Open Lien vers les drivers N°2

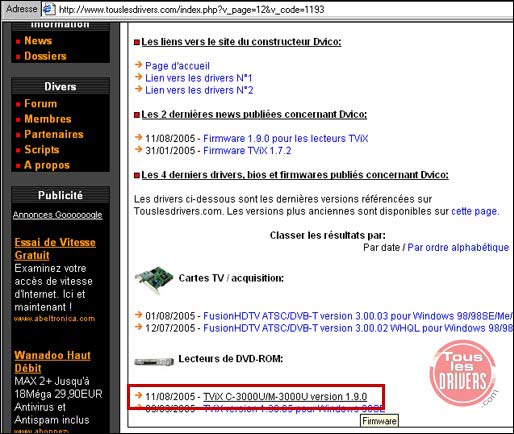[199, 90]
